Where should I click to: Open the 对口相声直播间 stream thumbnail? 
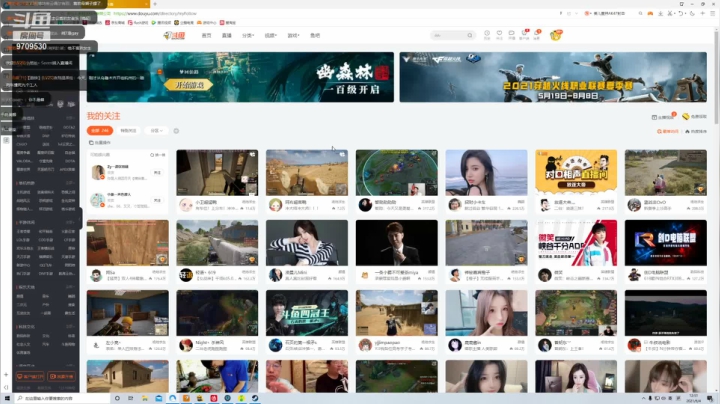(576, 173)
